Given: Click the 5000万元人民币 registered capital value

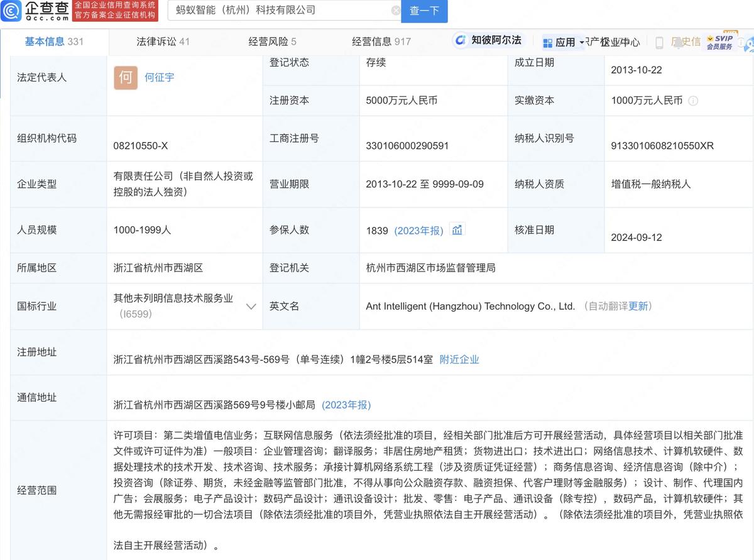Looking at the screenshot, I should tap(402, 101).
